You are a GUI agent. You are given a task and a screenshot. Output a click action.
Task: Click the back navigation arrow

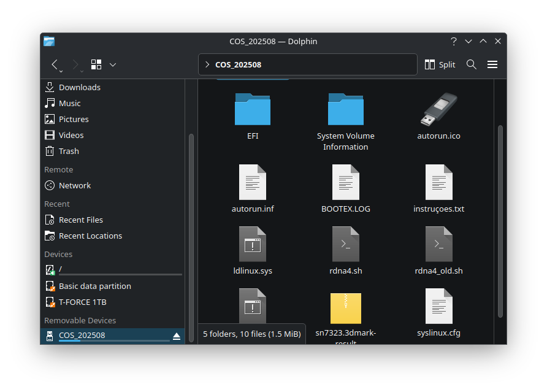[55, 64]
